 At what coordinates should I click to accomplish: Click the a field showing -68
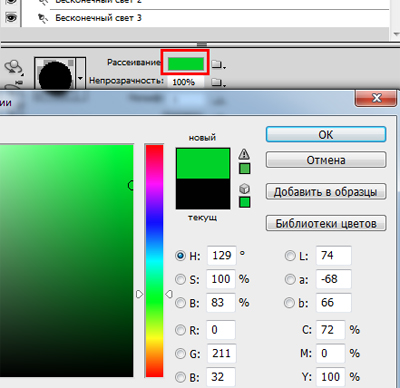334,279
